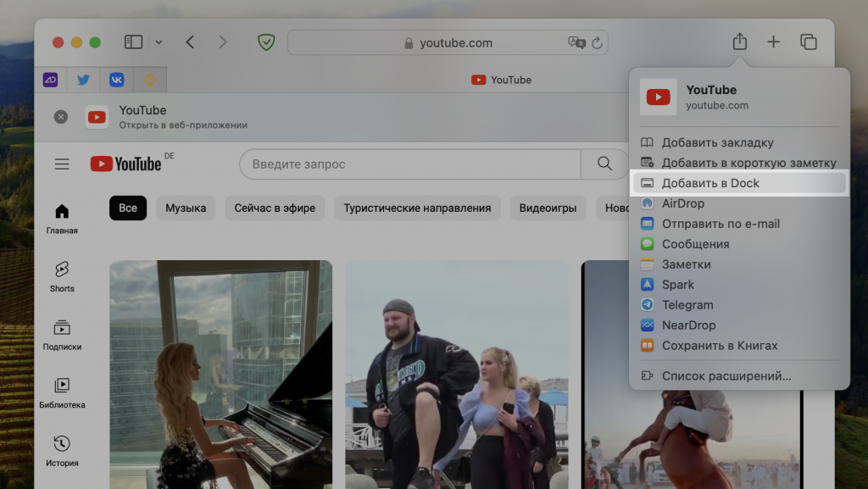Click the green shield privacy icon

(266, 42)
